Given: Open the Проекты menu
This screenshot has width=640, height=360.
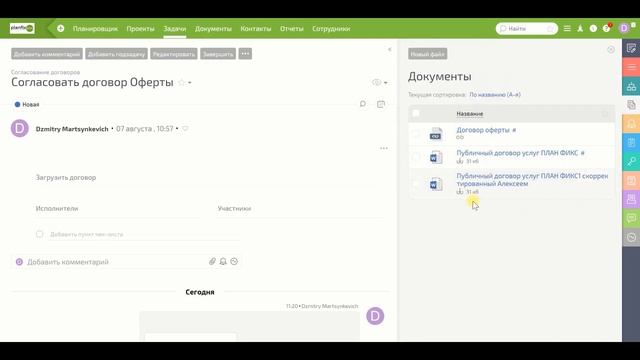Looking at the screenshot, I should point(140,29).
